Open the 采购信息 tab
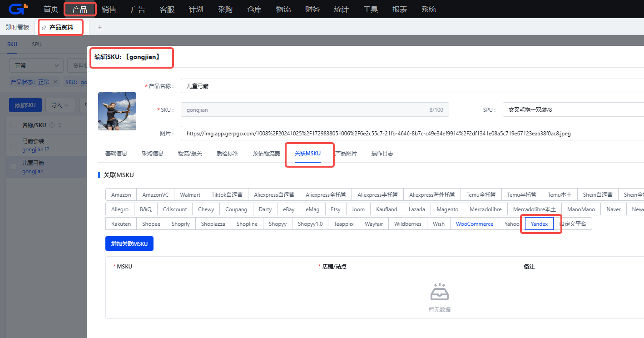This screenshot has width=644, height=338. 153,154
